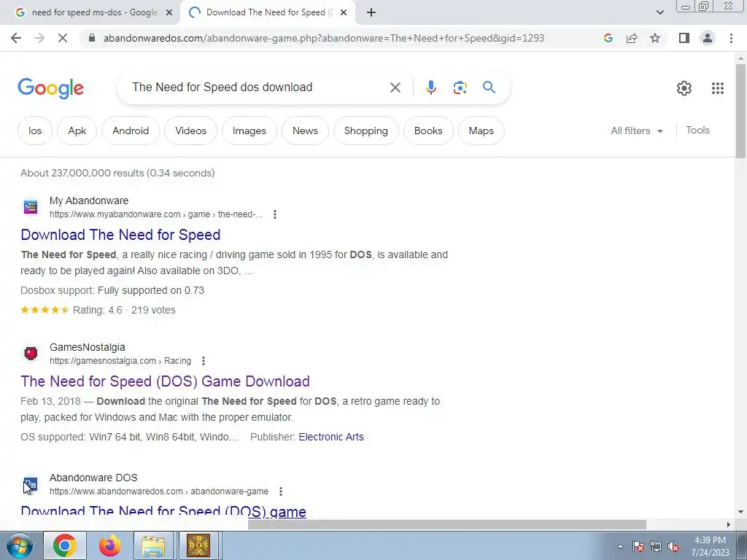
Task: Switch to the need for speed ms-dos tab
Action: coord(94,12)
